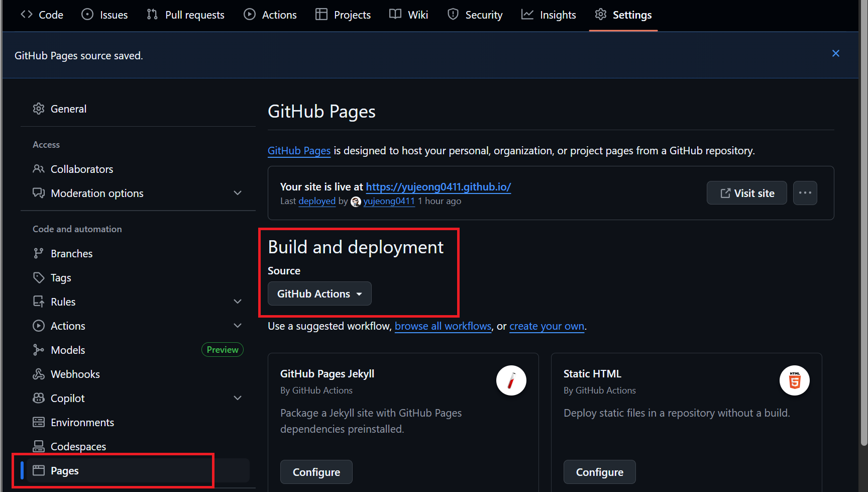Click the Wiki book icon in top nav
868x492 pixels.
(x=395, y=15)
